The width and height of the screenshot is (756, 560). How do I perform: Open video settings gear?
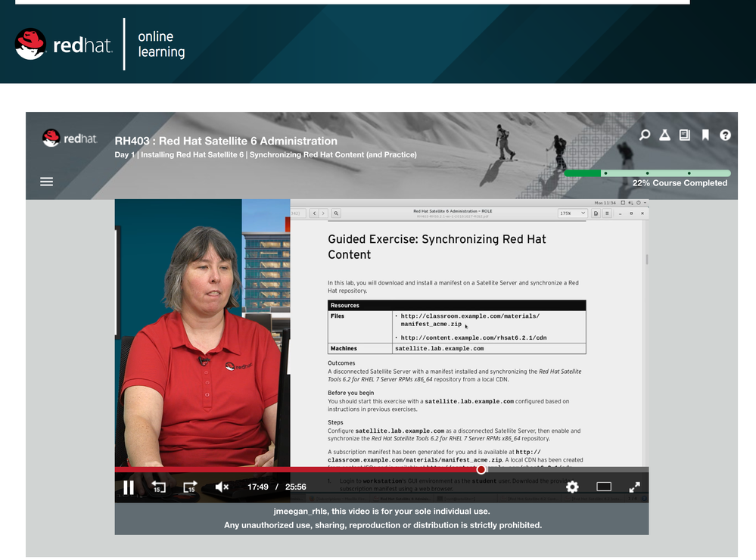point(572,487)
